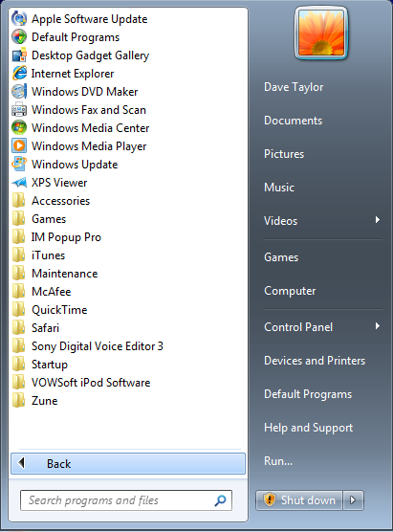393x532 pixels.
Task: Open Windows Fax and Scan icon
Action: pyautogui.click(x=19, y=110)
